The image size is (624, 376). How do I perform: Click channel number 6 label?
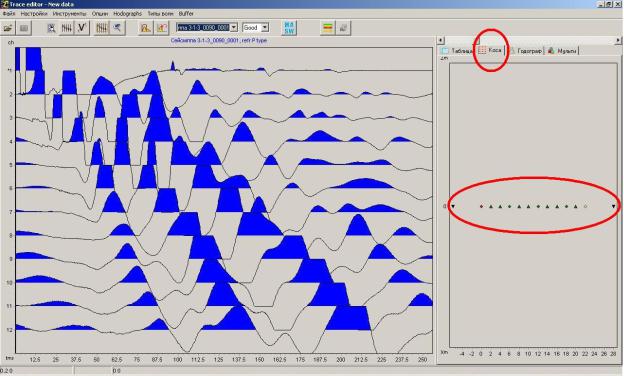pyautogui.click(x=11, y=188)
